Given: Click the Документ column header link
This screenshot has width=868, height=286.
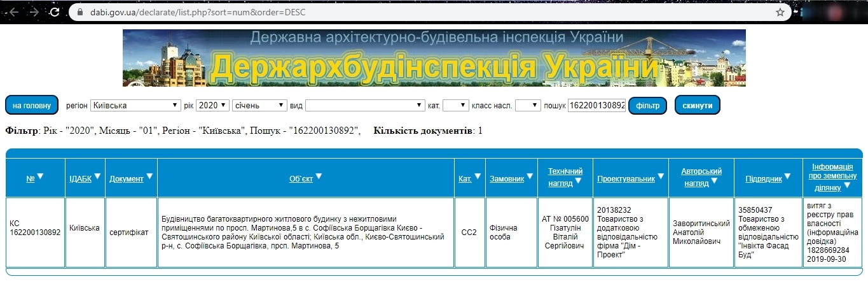Looking at the screenshot, I should 126,179.
